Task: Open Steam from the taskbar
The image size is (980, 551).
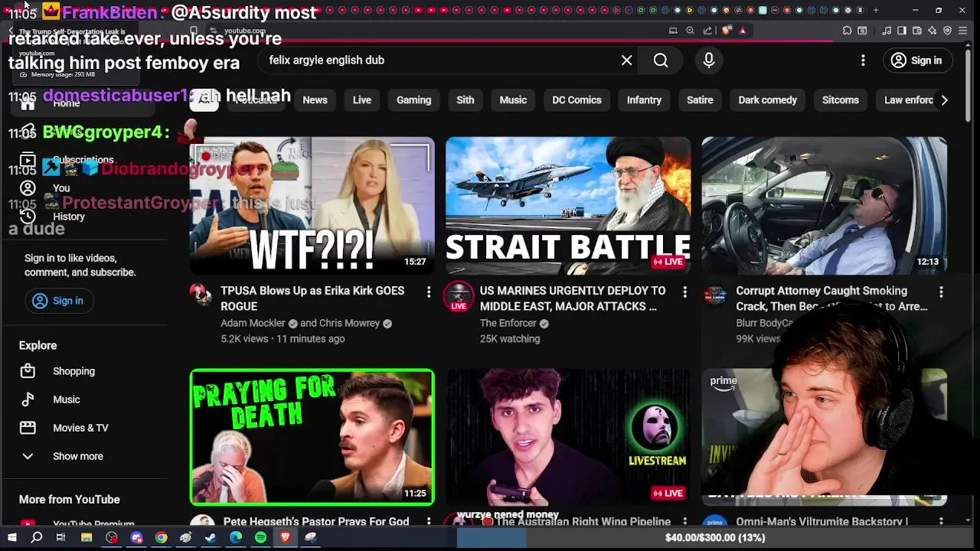Action: coord(211,538)
